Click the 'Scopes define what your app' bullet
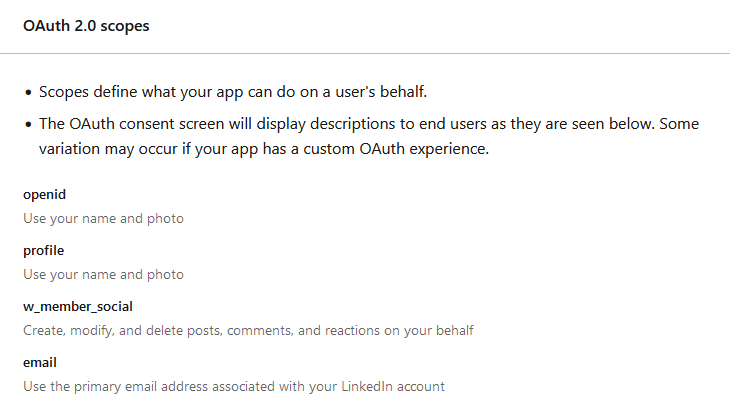The width and height of the screenshot is (730, 419). coord(233,92)
